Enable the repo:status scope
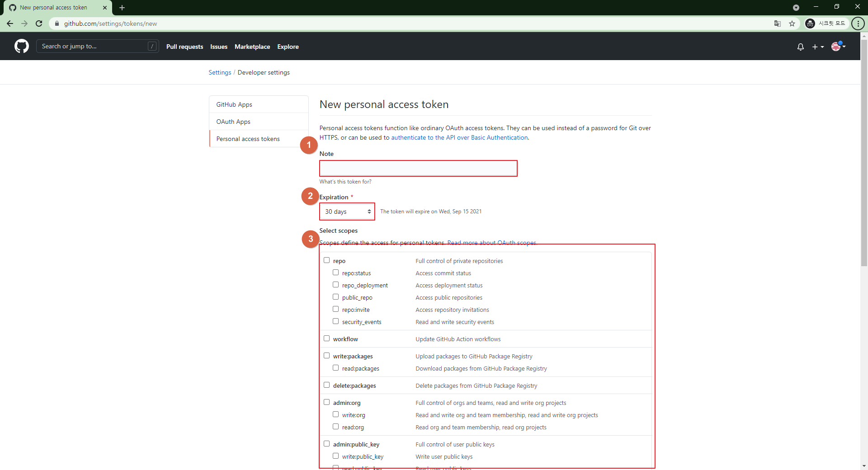 pyautogui.click(x=336, y=273)
